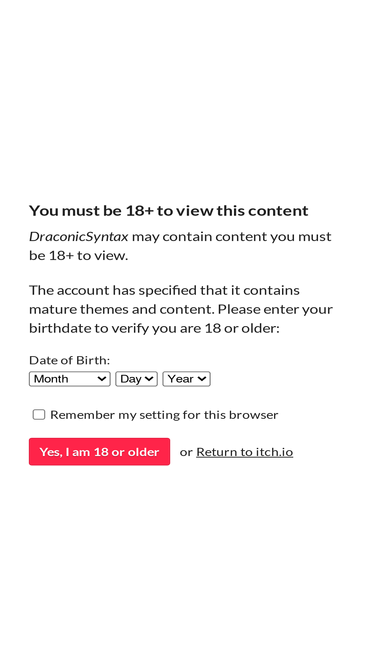Open the Day dropdown
The image size is (375, 667).
point(136,379)
